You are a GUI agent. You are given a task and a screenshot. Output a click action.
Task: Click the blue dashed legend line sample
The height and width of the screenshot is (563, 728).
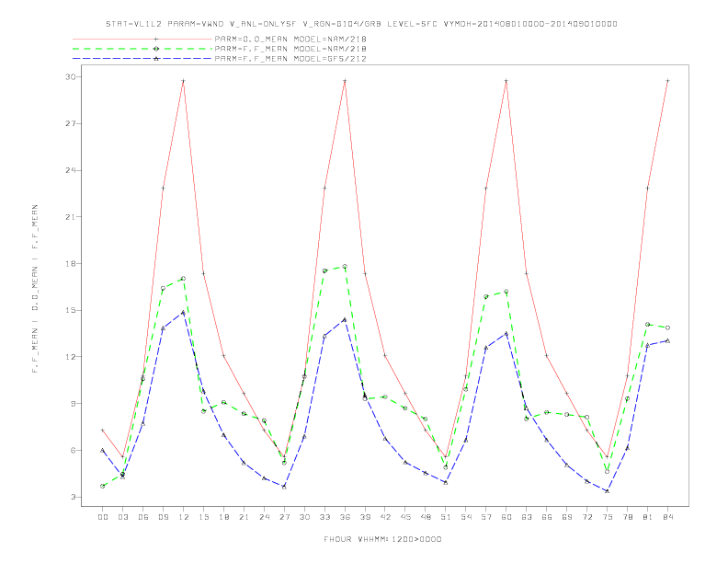click(x=142, y=59)
